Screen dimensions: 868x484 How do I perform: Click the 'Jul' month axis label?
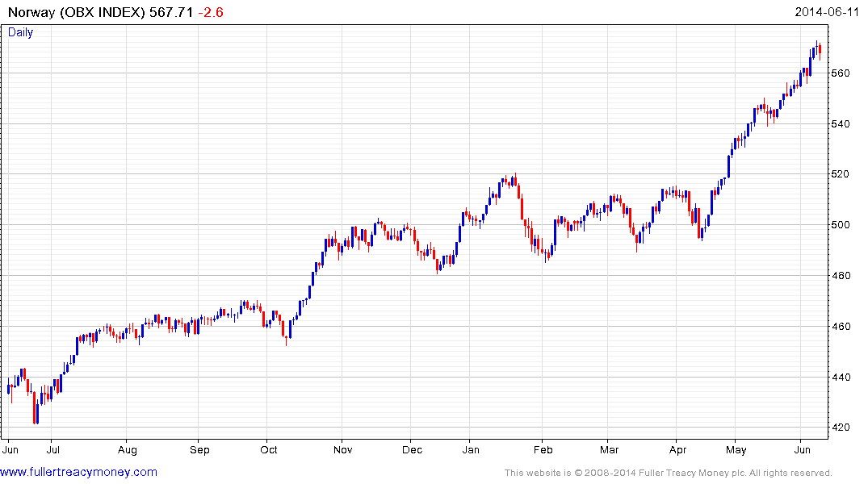click(52, 449)
